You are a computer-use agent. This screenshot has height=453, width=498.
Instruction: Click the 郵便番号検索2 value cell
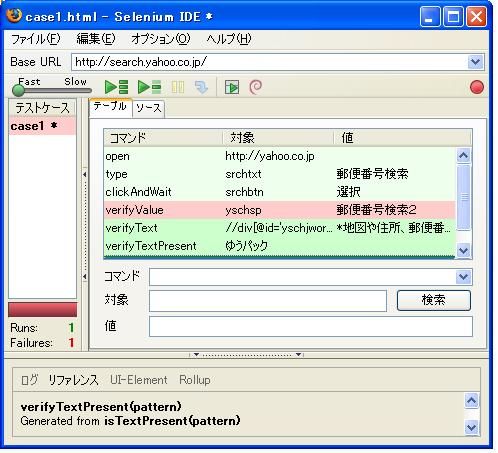pos(376,210)
